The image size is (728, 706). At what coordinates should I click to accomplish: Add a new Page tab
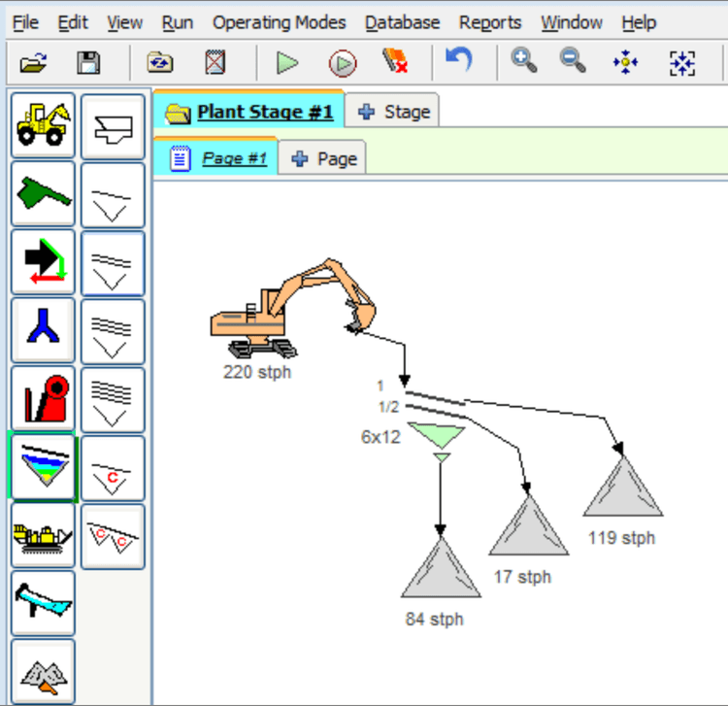point(324,158)
